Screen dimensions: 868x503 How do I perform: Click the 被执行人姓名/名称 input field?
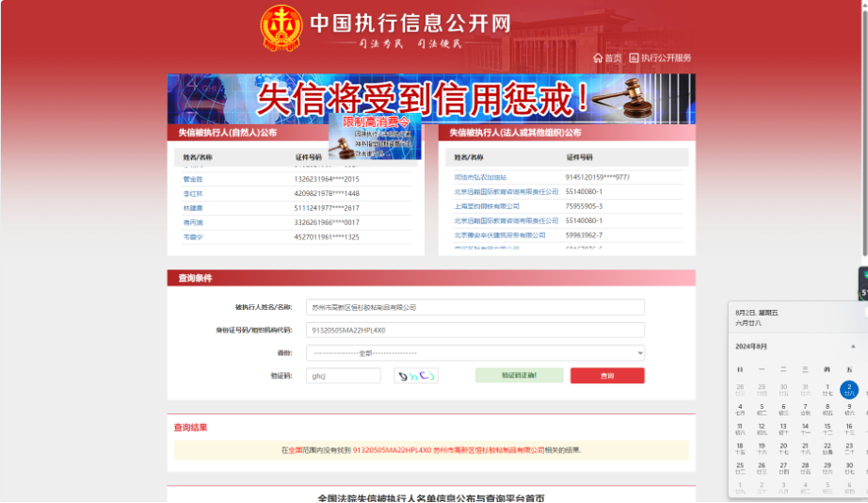475,307
